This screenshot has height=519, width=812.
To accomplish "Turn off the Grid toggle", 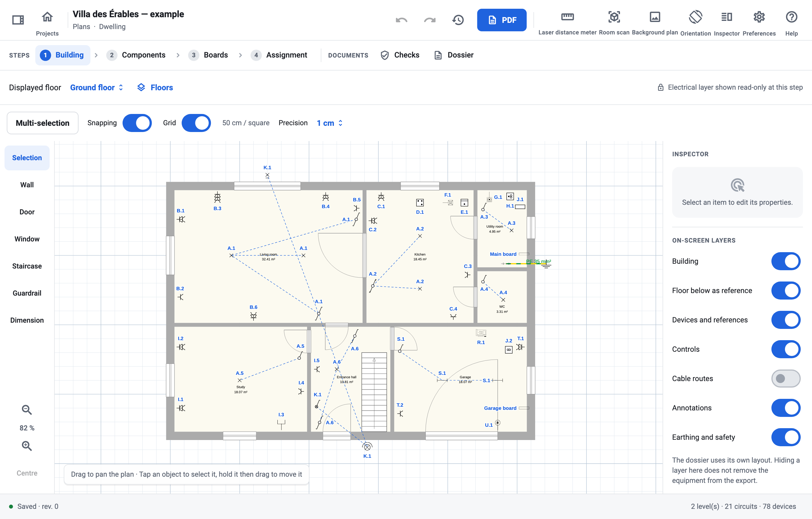I will tap(196, 123).
